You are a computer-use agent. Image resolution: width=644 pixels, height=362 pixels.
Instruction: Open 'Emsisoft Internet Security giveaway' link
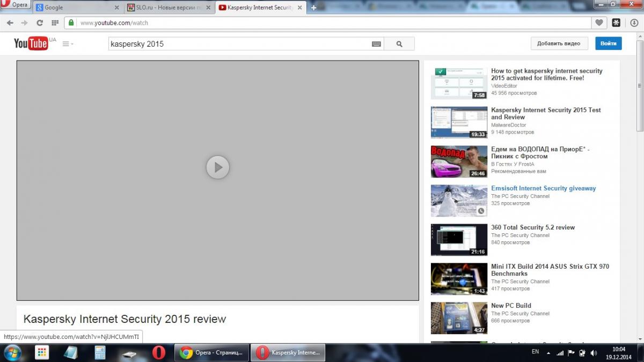pyautogui.click(x=543, y=188)
